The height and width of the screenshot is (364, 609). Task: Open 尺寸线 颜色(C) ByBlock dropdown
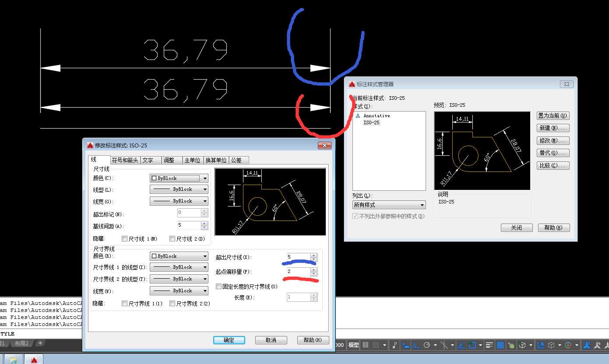(x=179, y=178)
